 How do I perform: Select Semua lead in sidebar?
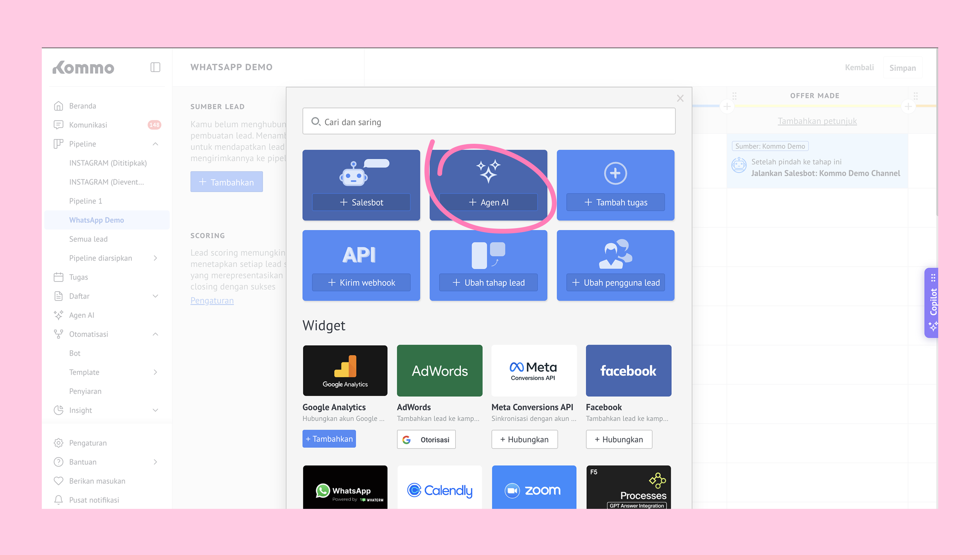coord(88,239)
